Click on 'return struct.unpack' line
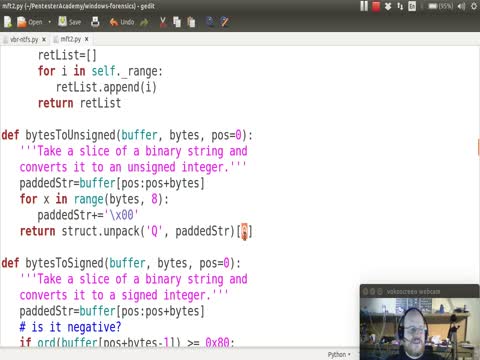Screen dimensions: 480x360 (x=136, y=231)
